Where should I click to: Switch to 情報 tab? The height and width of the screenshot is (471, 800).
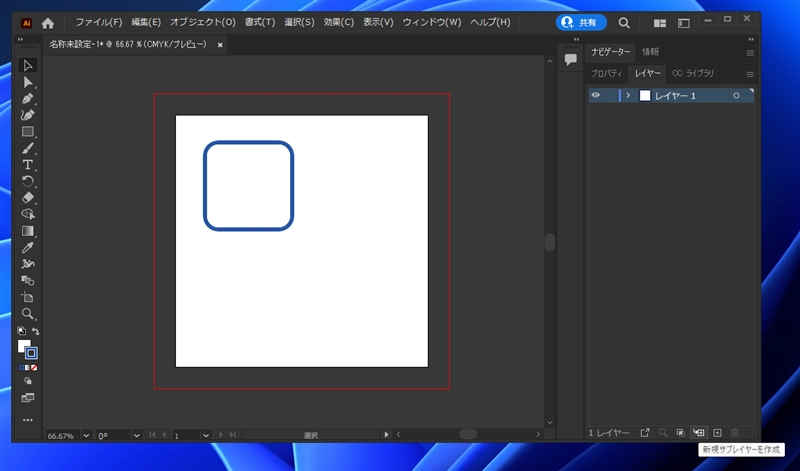(x=650, y=52)
